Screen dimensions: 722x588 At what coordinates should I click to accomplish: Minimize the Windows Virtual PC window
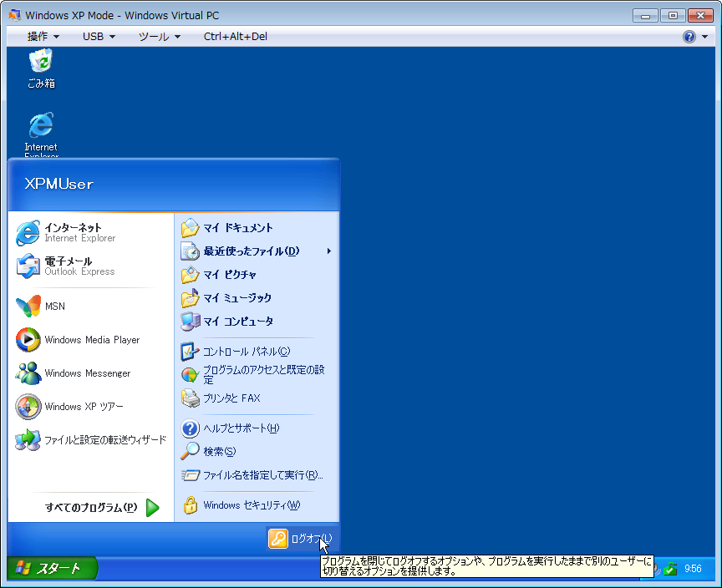(x=646, y=16)
